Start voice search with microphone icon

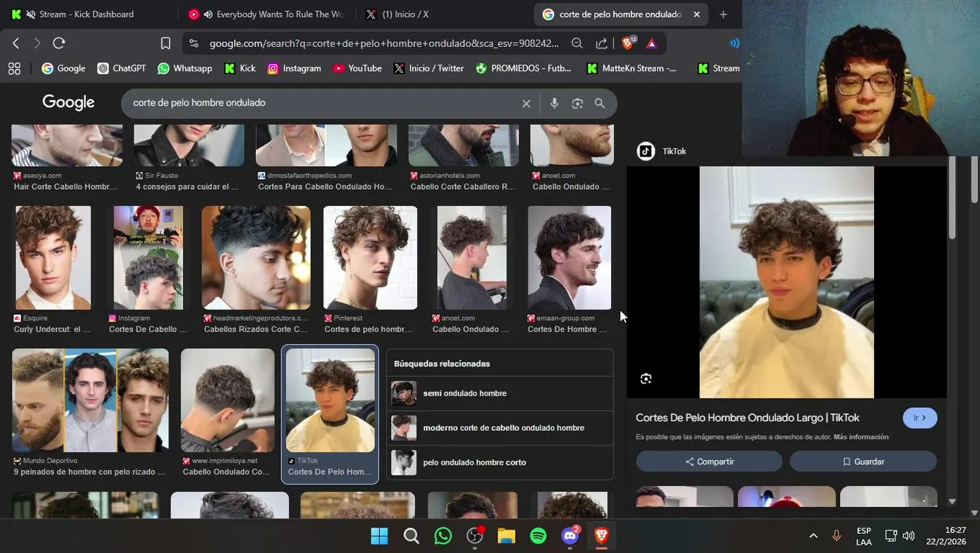(x=554, y=104)
